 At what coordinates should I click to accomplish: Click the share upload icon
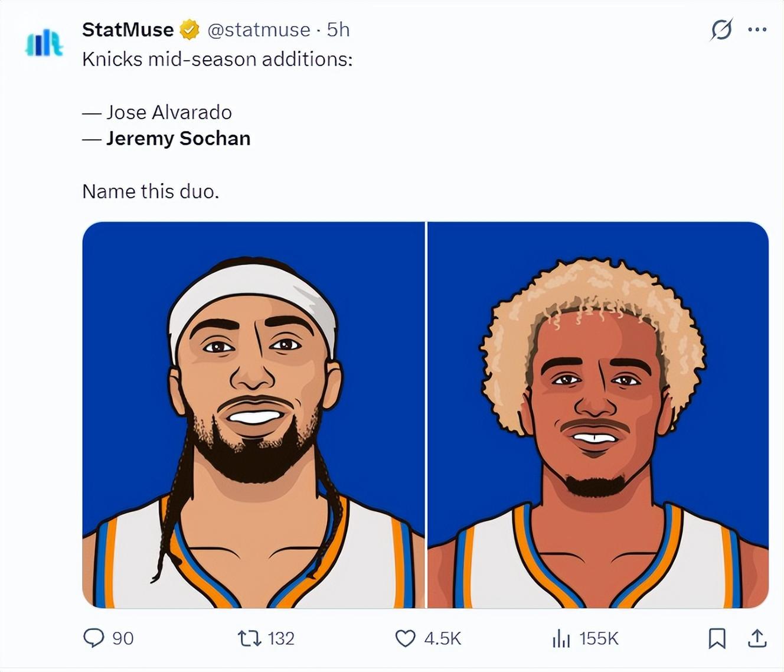[757, 638]
